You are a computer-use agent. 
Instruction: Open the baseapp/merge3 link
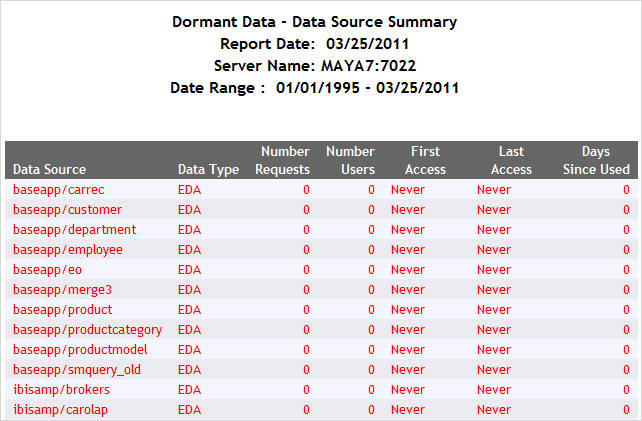click(x=62, y=290)
